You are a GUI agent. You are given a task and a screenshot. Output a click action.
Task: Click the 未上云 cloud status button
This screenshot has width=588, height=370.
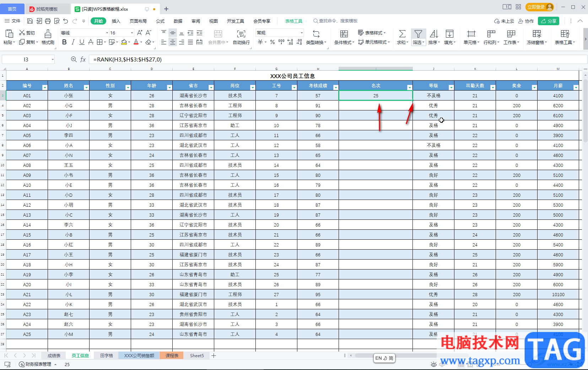pyautogui.click(x=504, y=21)
